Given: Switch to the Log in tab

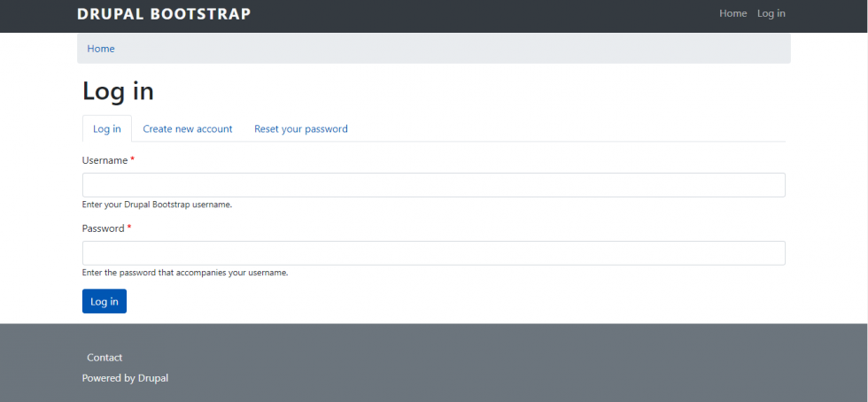Looking at the screenshot, I should pyautogui.click(x=106, y=129).
